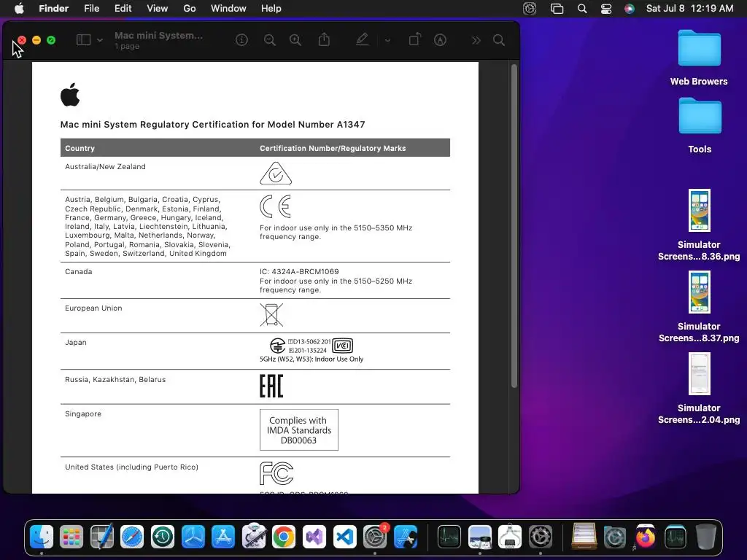Open the Finder menu

54,9
